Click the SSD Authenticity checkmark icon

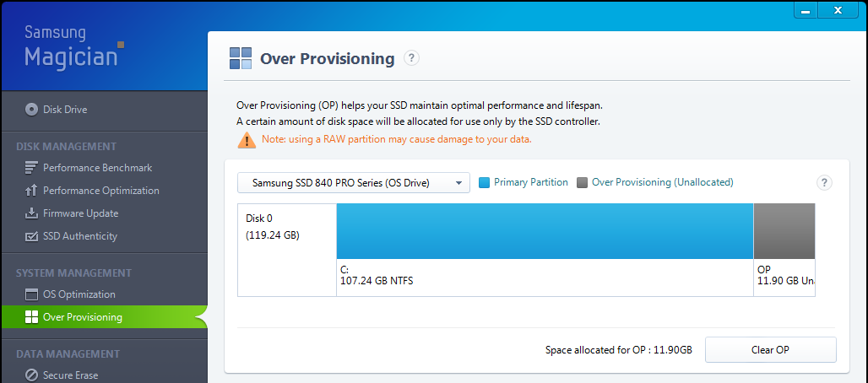(31, 236)
